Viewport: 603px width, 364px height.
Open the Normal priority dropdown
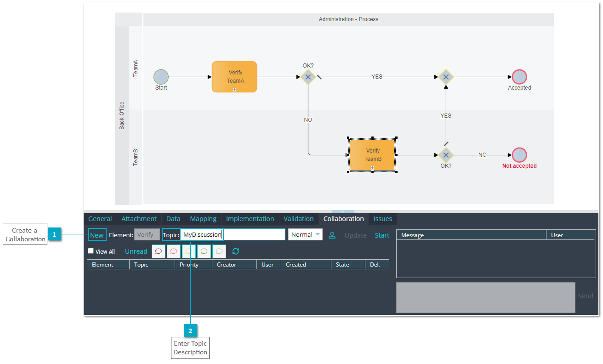coord(305,234)
